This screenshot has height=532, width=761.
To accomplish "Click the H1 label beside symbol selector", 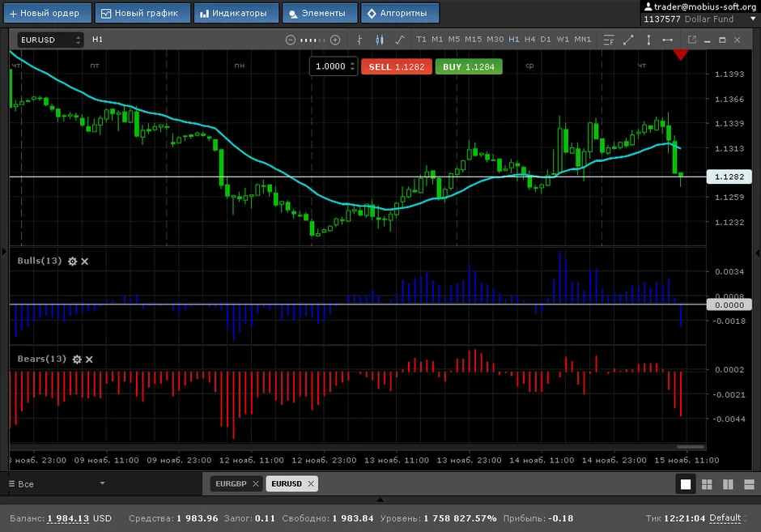I will click(97, 40).
